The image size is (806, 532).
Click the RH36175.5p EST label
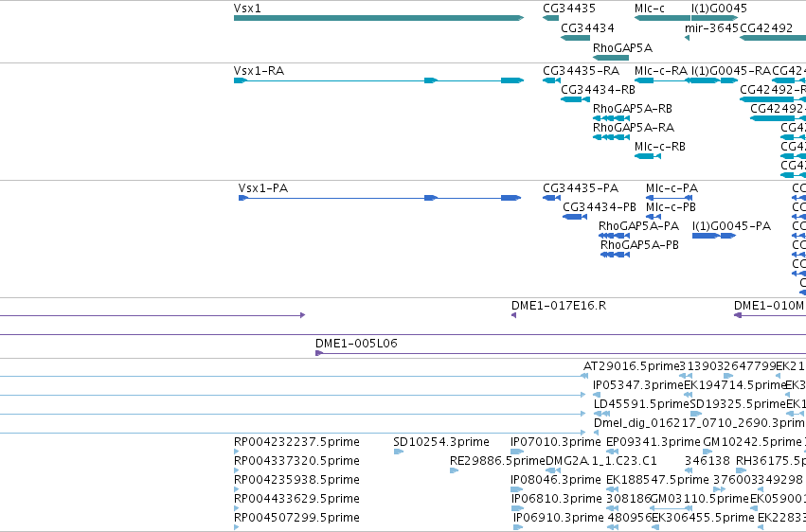pyautogui.click(x=771, y=461)
